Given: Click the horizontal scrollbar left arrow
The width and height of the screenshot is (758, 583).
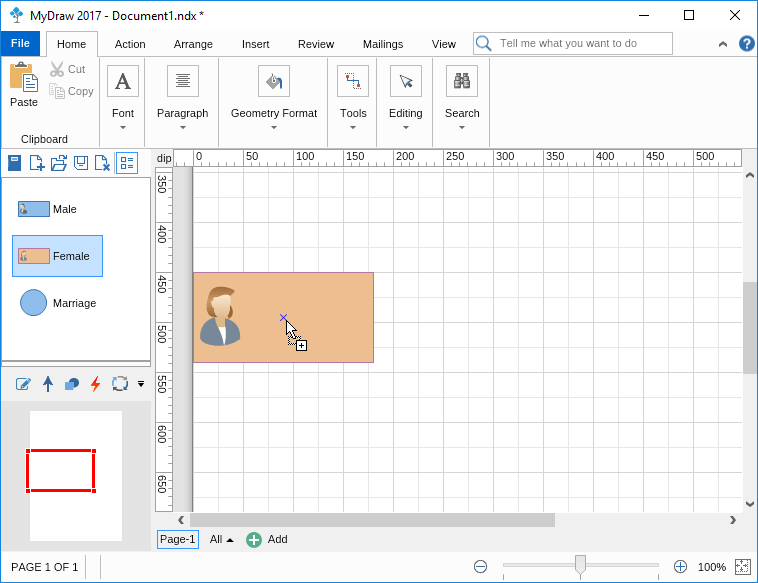Looking at the screenshot, I should click(x=181, y=520).
